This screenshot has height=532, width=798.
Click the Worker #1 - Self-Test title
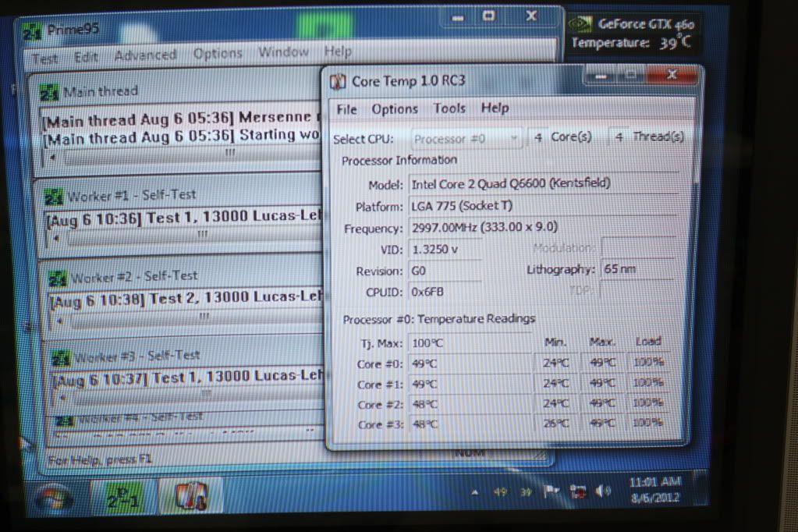(132, 196)
